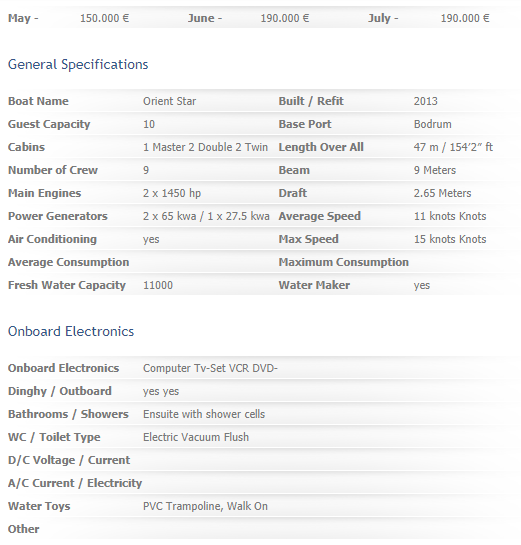Click the Main Engines value 2 x 1450 hp
Viewport: 521px width, 545px height.
(172, 193)
